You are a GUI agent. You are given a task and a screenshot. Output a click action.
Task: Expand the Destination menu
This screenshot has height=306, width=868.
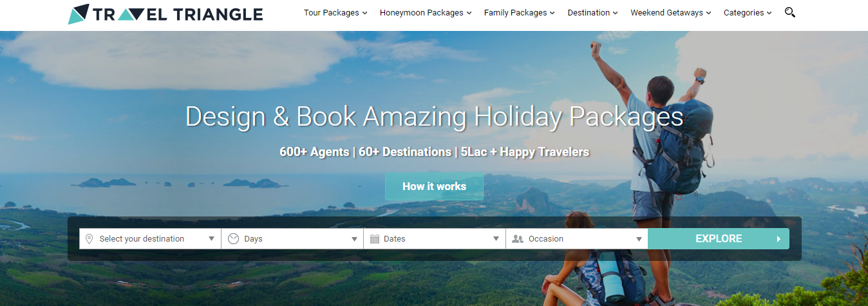pyautogui.click(x=592, y=13)
